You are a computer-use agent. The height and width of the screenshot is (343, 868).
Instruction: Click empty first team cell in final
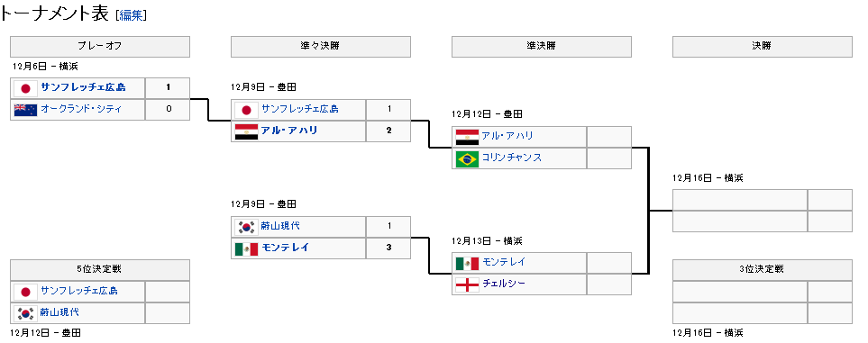(740, 200)
